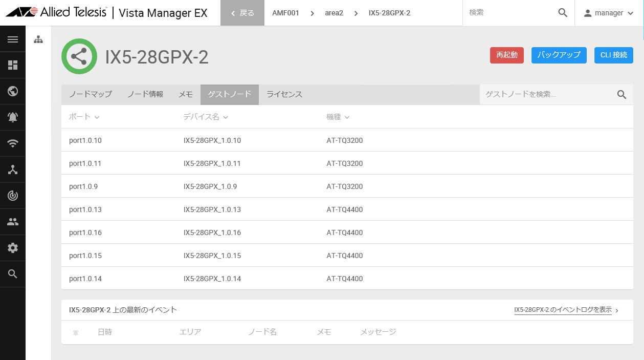This screenshot has width=644, height=360.
Task: Switch to the ライセンス tab
Action: 284,94
